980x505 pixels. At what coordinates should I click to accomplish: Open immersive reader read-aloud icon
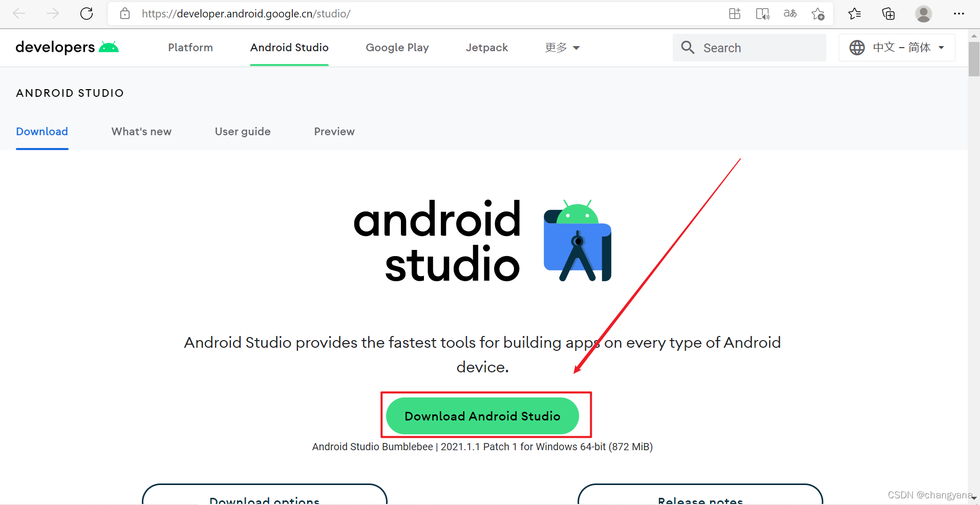[x=762, y=13]
